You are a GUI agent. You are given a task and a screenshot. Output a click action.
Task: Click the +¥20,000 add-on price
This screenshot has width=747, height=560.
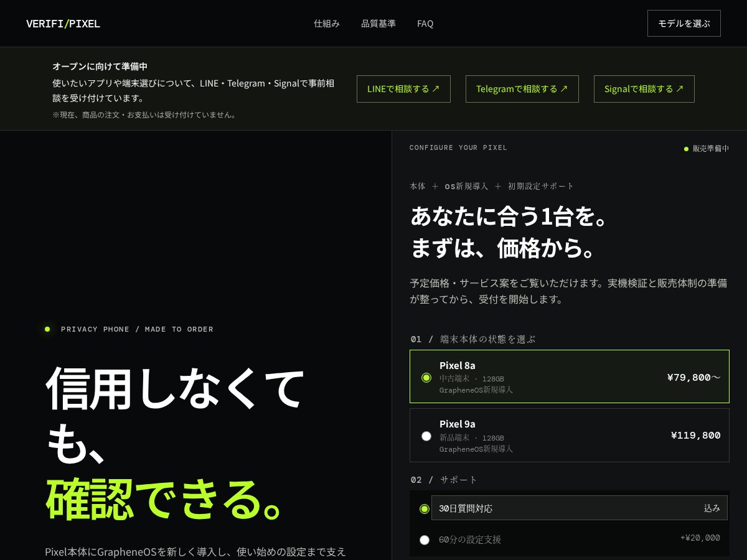700,538
